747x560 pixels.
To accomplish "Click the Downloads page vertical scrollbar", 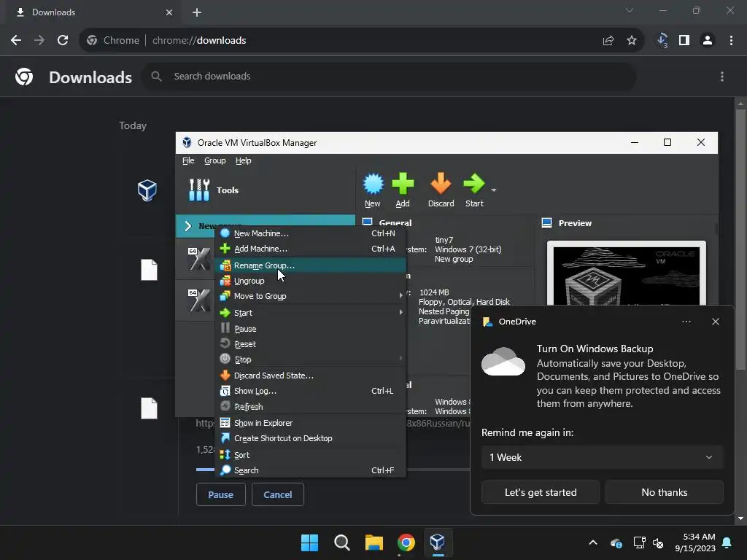I will coord(740,238).
